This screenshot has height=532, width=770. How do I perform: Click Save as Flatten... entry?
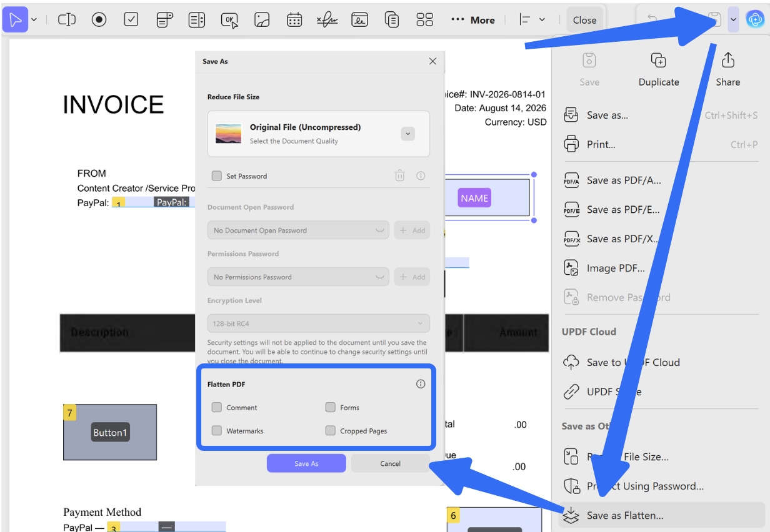tap(661, 515)
